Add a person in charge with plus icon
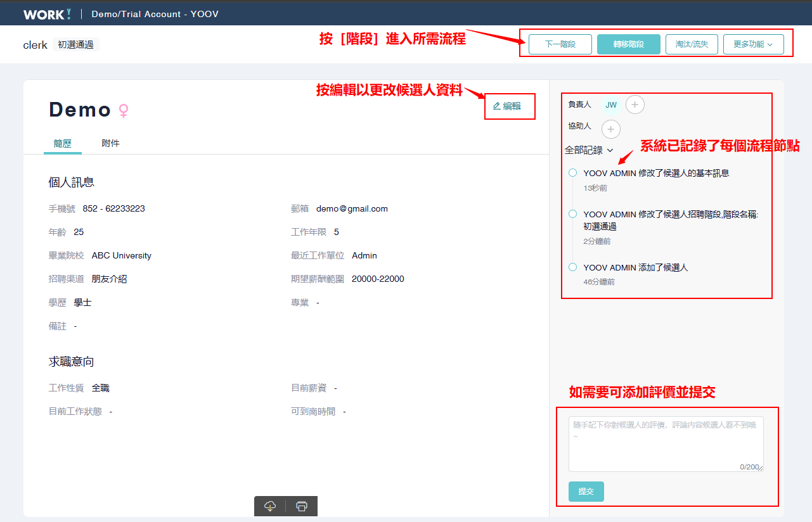Image resolution: width=812 pixels, height=522 pixels. tap(635, 105)
